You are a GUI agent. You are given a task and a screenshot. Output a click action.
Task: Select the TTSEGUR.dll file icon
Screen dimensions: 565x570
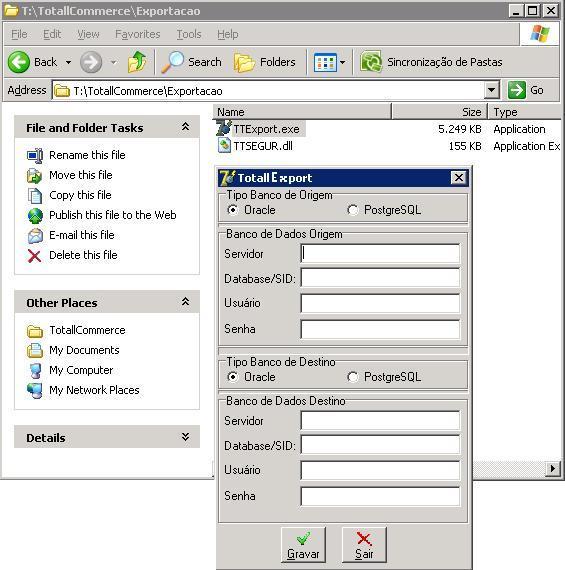click(224, 145)
